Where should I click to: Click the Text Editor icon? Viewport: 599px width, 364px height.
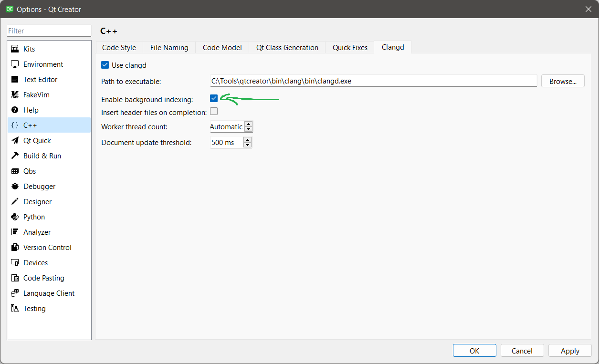tap(15, 80)
